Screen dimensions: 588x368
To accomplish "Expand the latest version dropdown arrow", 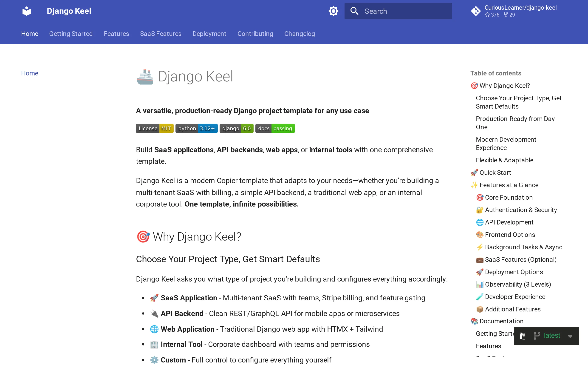I will click(570, 336).
